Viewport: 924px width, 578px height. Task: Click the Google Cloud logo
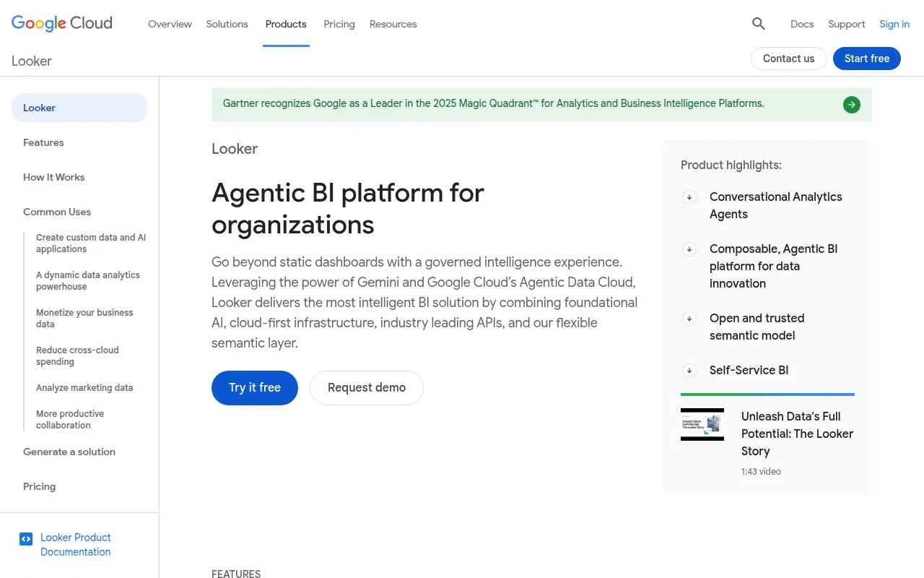pyautogui.click(x=62, y=23)
